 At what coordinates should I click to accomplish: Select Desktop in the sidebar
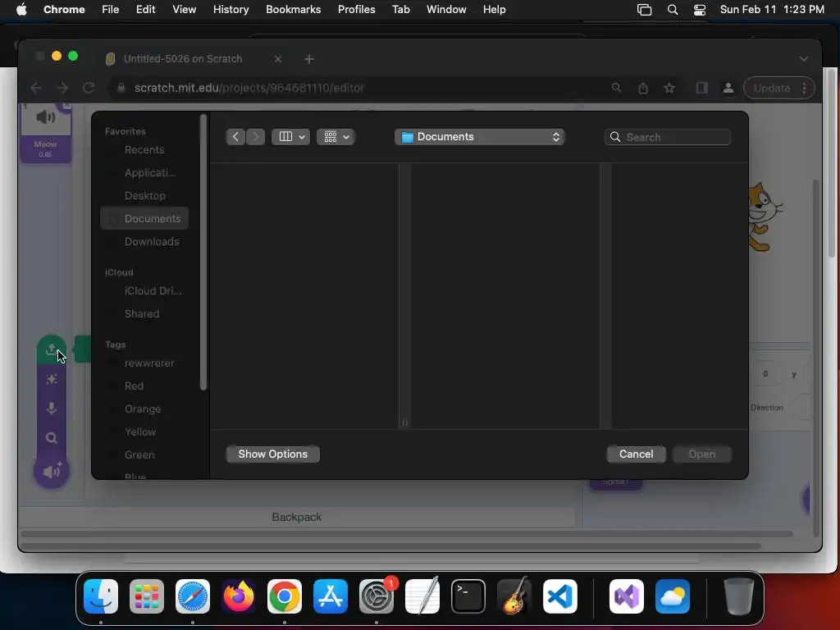(144, 195)
